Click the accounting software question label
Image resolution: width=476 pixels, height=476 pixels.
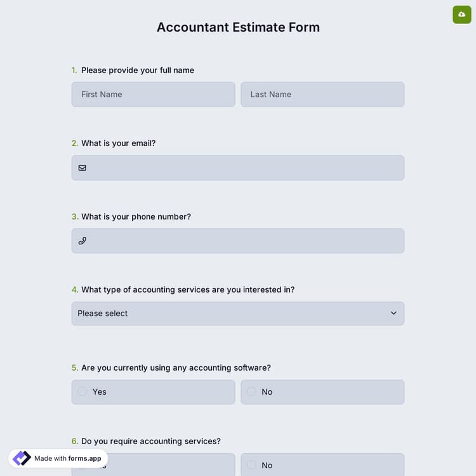point(176,367)
